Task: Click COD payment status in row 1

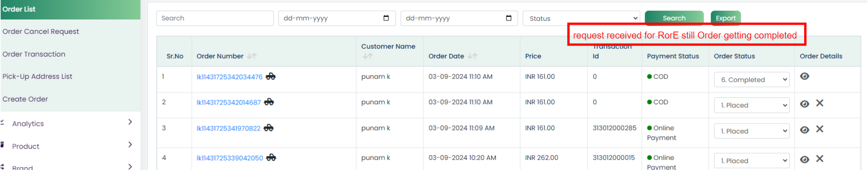Action: (658, 77)
